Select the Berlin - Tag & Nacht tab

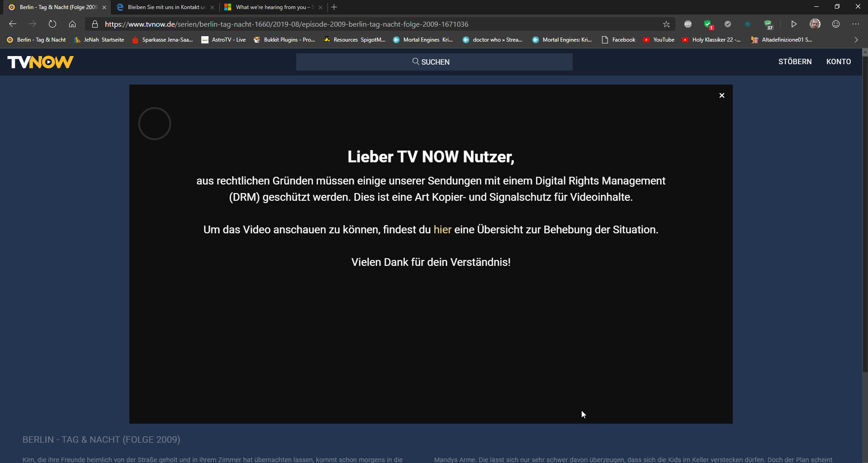(57, 7)
